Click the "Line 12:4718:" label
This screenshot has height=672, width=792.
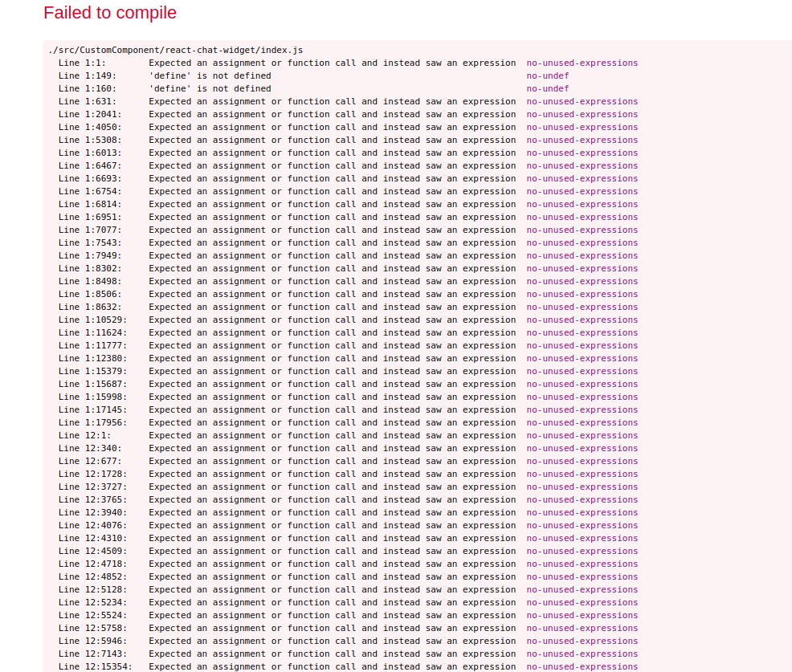pyautogui.click(x=93, y=564)
